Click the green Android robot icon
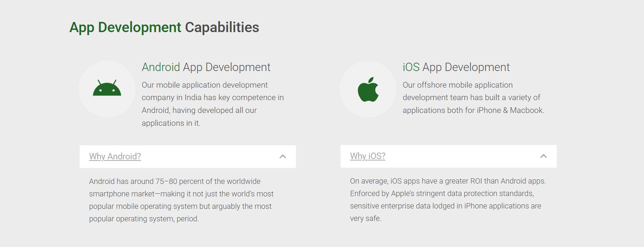Screen dimensions: 644x247 coord(107,88)
